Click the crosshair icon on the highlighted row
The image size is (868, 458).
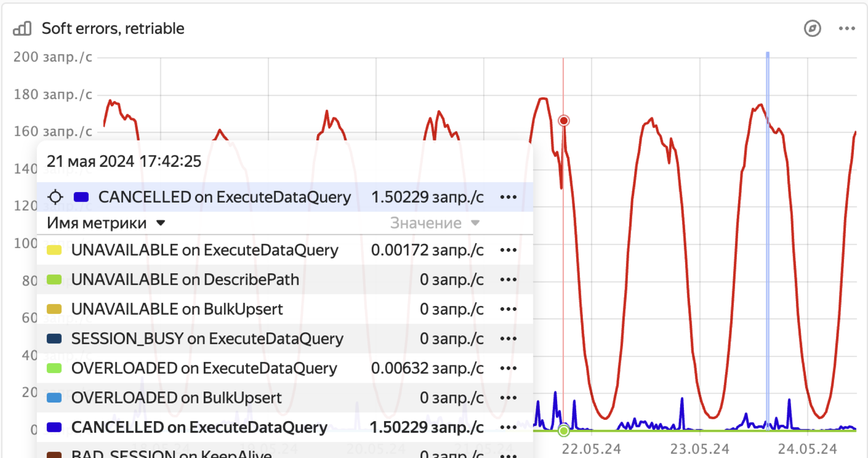[x=55, y=197]
